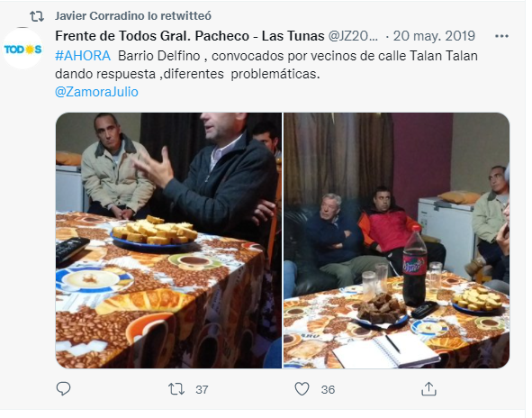Click the reply speech bubble icon
Image resolution: width=532 pixels, height=418 pixels.
point(63,389)
